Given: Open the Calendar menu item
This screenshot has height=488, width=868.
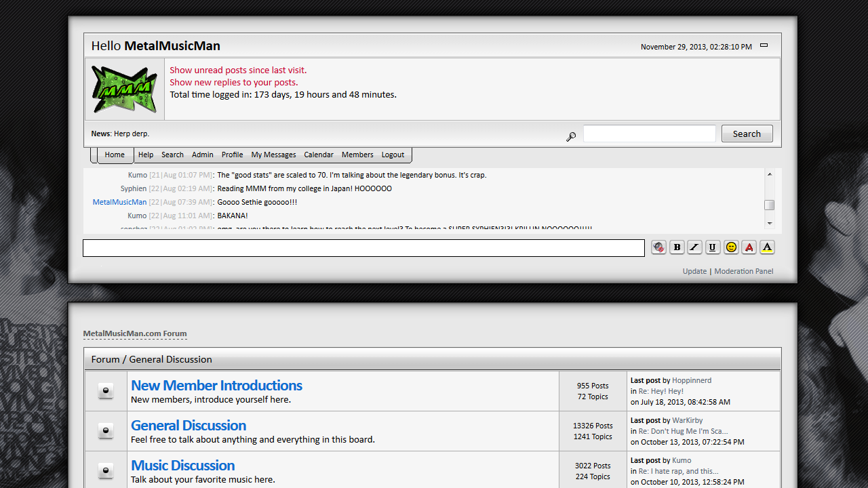Looking at the screenshot, I should point(319,155).
